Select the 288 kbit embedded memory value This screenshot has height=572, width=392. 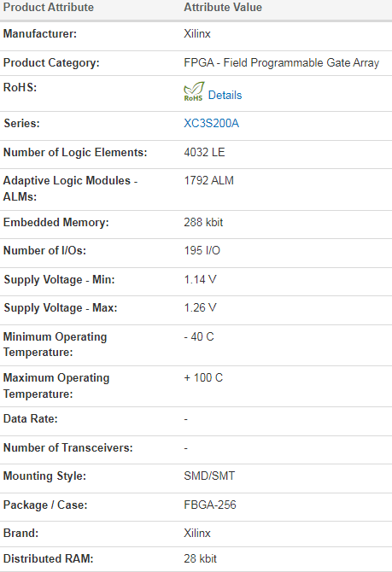coord(203,222)
